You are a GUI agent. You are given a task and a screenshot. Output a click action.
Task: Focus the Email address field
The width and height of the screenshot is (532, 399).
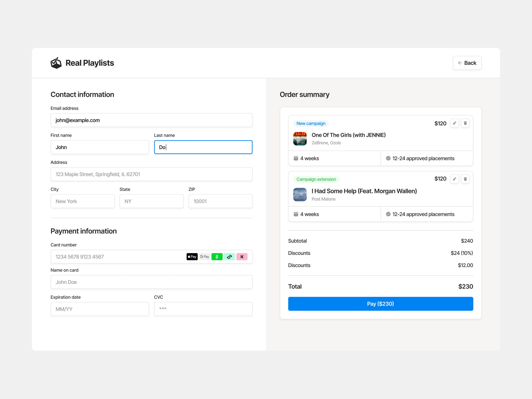[151, 120]
